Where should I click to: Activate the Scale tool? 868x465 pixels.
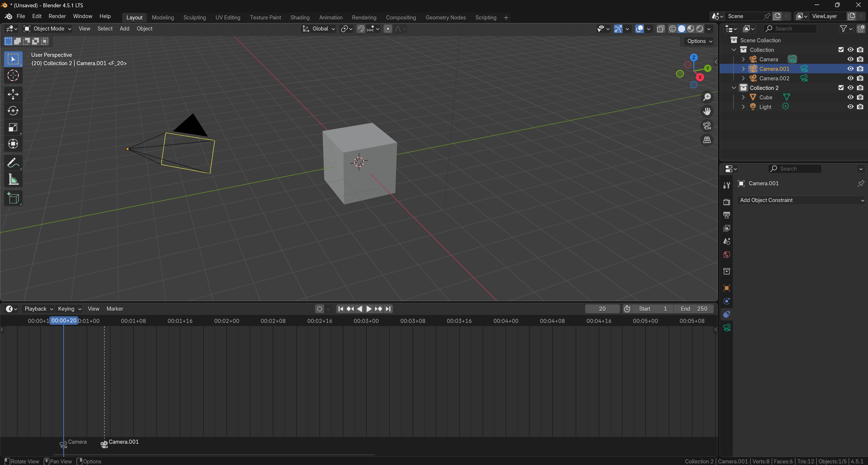tap(13, 127)
